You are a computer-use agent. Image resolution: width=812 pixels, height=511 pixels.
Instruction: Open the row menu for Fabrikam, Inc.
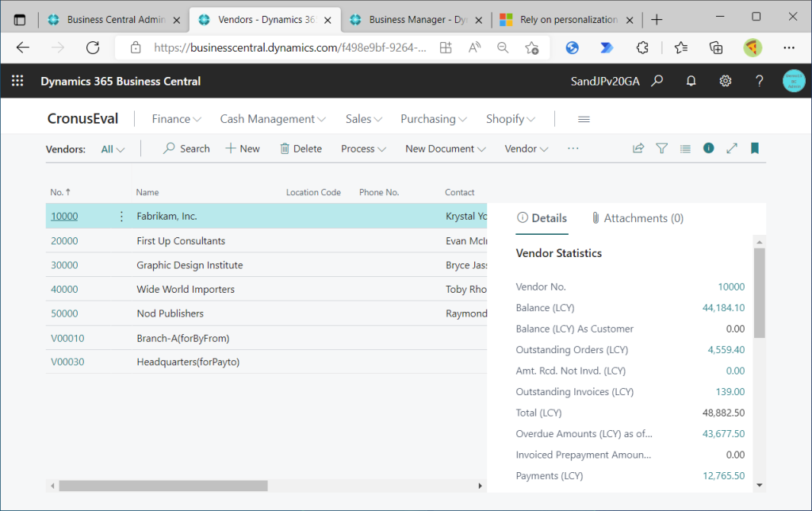[x=121, y=216]
